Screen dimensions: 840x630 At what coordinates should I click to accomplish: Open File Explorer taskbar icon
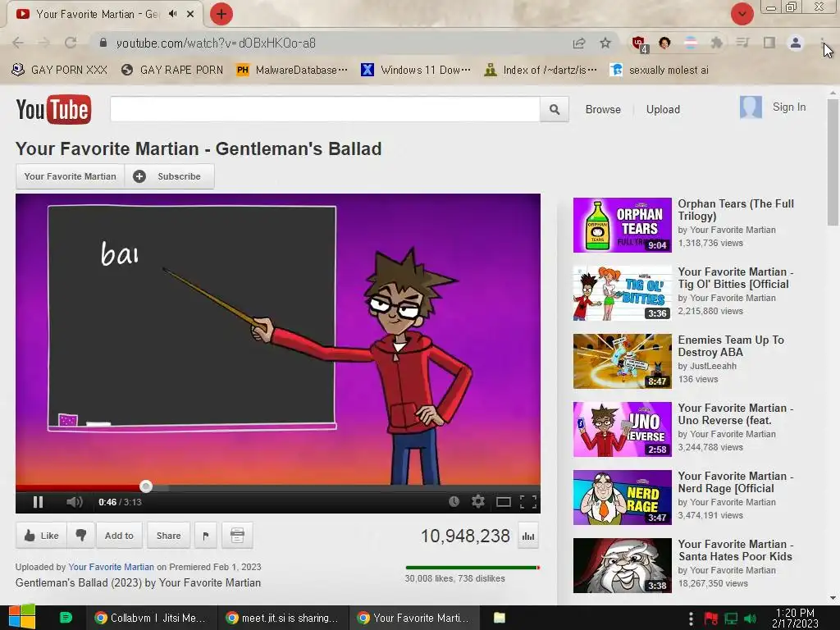500,618
